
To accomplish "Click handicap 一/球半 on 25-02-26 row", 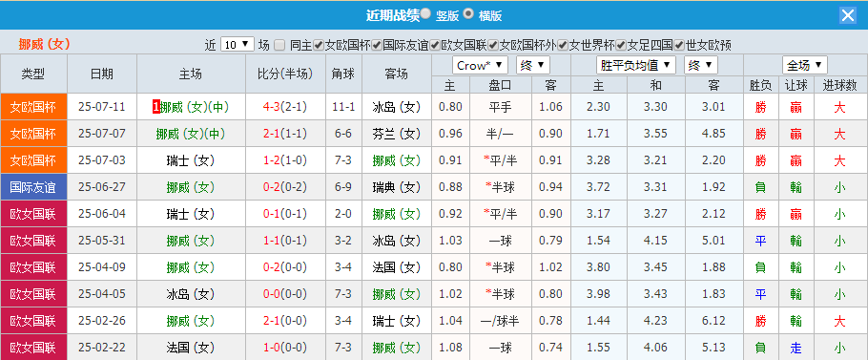I will point(501,321).
